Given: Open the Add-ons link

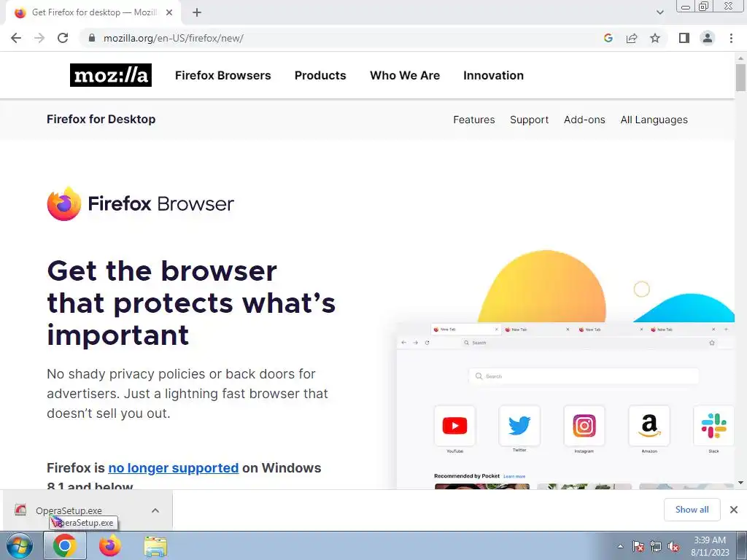Looking at the screenshot, I should [x=584, y=120].
